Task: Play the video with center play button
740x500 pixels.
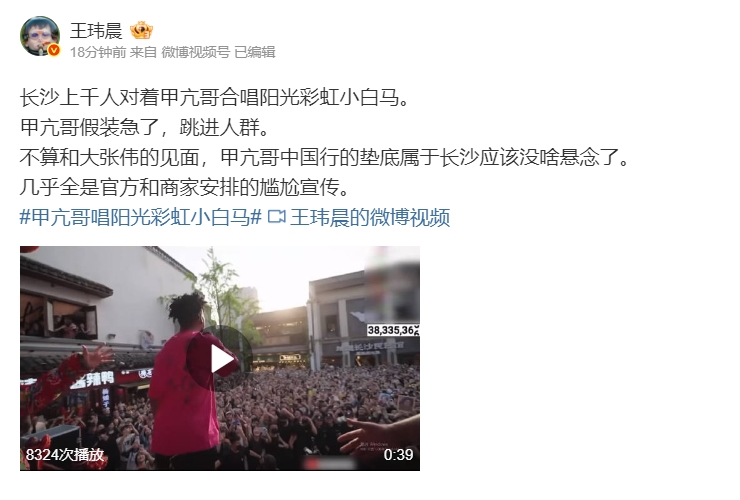Action: 220,359
